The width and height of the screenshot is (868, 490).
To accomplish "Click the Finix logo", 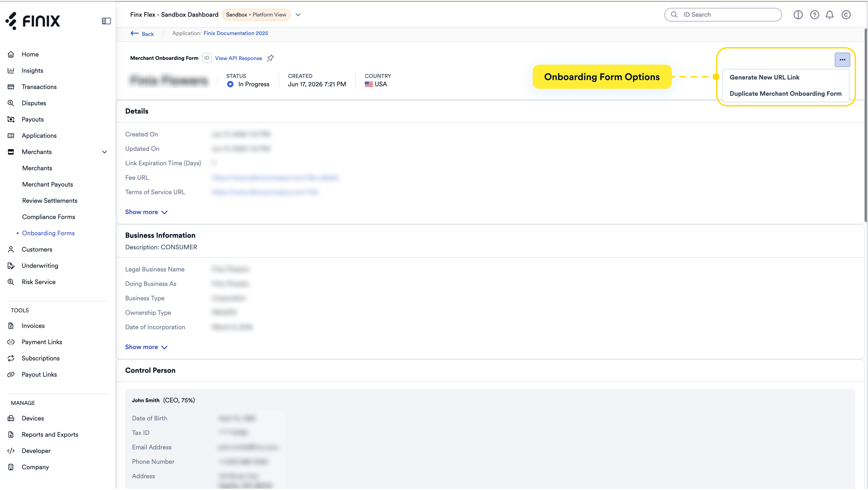I will [x=33, y=21].
